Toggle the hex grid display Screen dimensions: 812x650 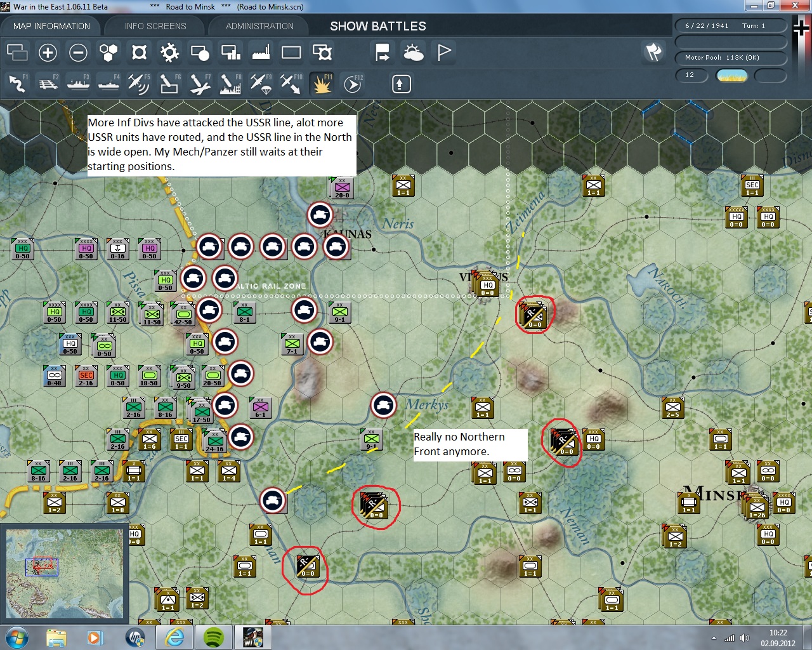click(108, 52)
